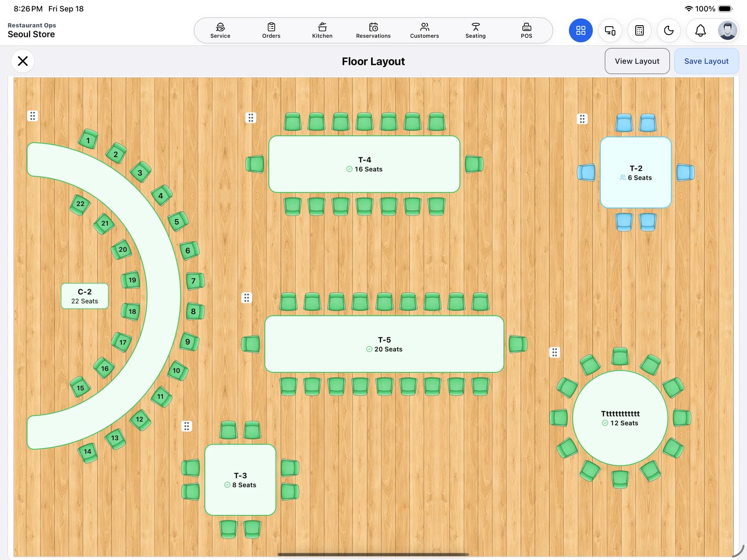Open the devices display icon
Viewport: 747px width, 560px height.
click(x=610, y=30)
